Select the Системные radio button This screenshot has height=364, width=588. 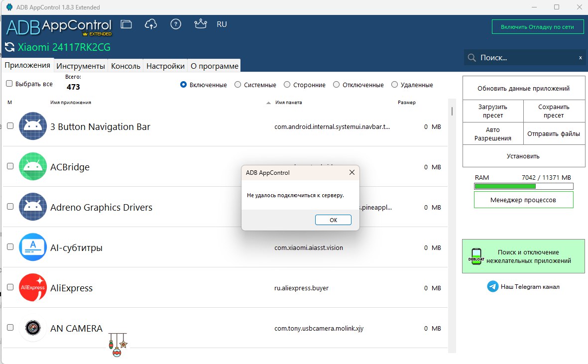238,85
